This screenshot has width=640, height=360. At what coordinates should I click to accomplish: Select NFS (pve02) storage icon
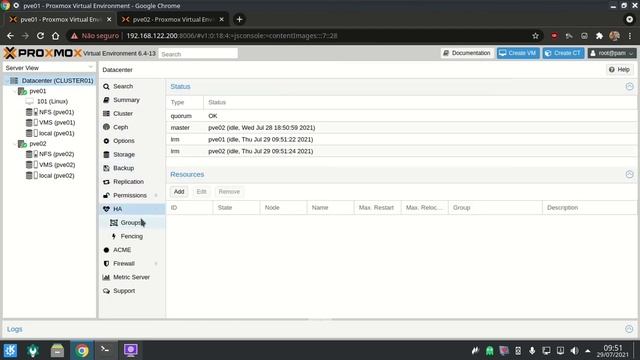pyautogui.click(x=32, y=154)
